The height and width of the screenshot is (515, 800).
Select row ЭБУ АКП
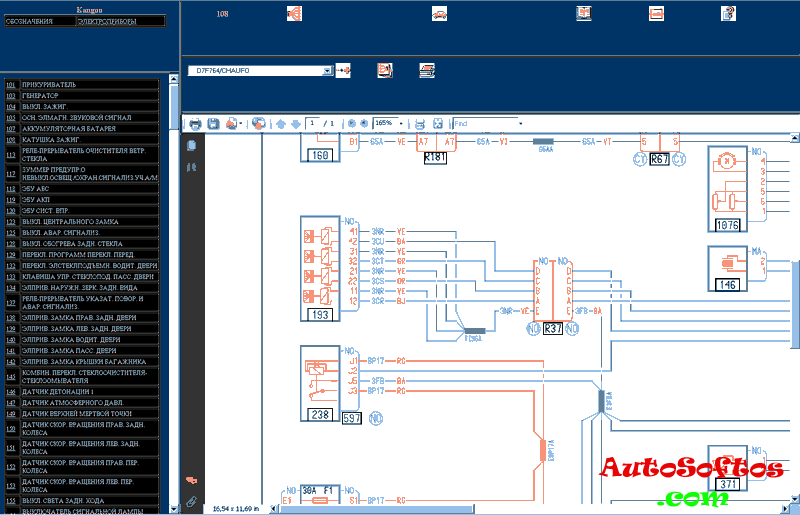82,200
